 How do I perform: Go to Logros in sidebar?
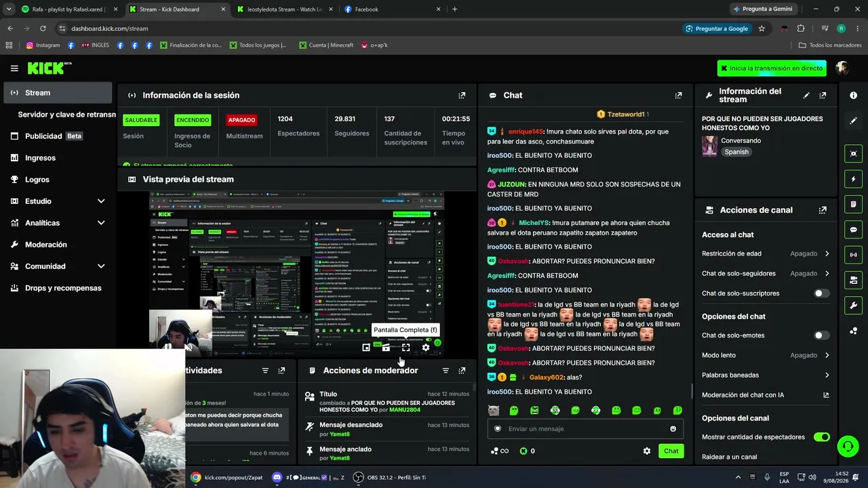(58, 180)
